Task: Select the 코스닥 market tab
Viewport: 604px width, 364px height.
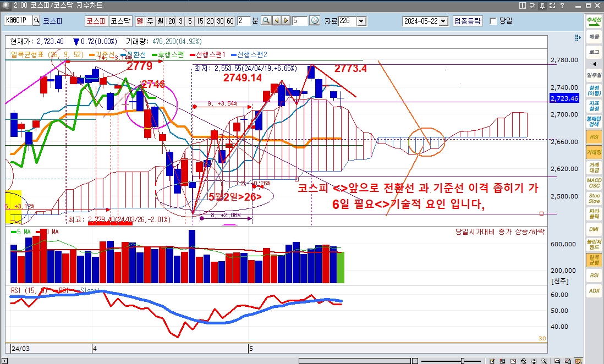Action: [x=120, y=21]
